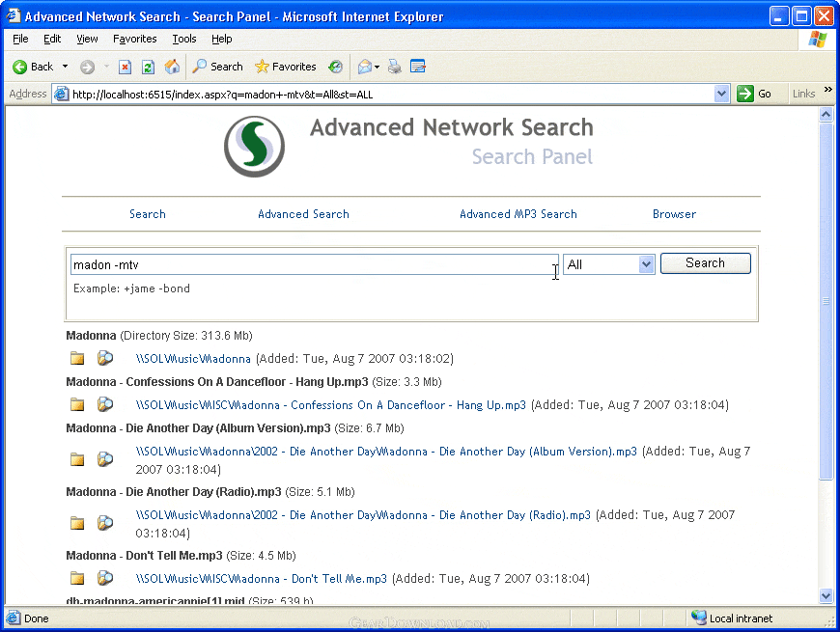
Task: Click the Local intranet zone status icon
Action: tap(699, 618)
